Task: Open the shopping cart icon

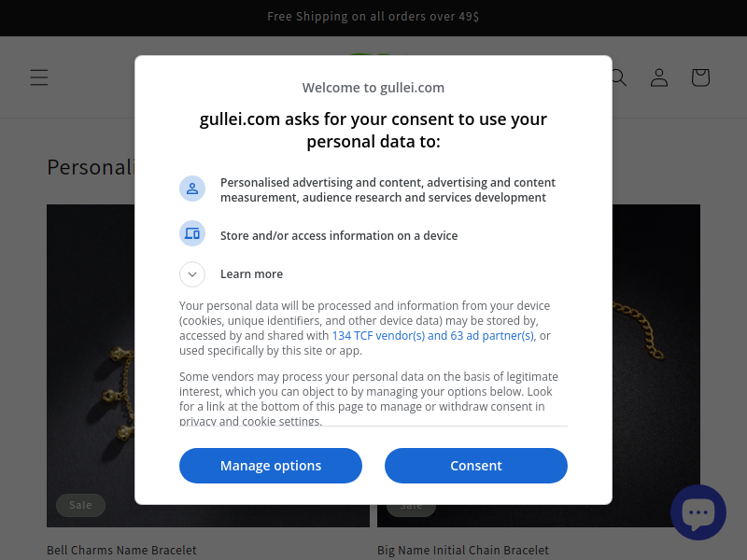Action: click(x=700, y=77)
